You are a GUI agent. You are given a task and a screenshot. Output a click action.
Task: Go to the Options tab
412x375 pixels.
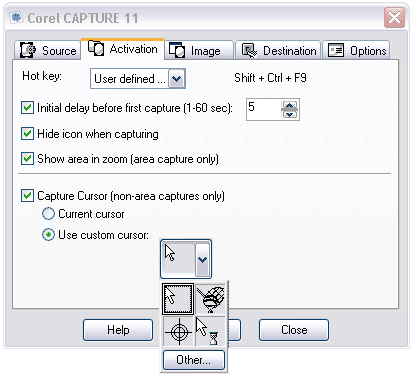(356, 51)
